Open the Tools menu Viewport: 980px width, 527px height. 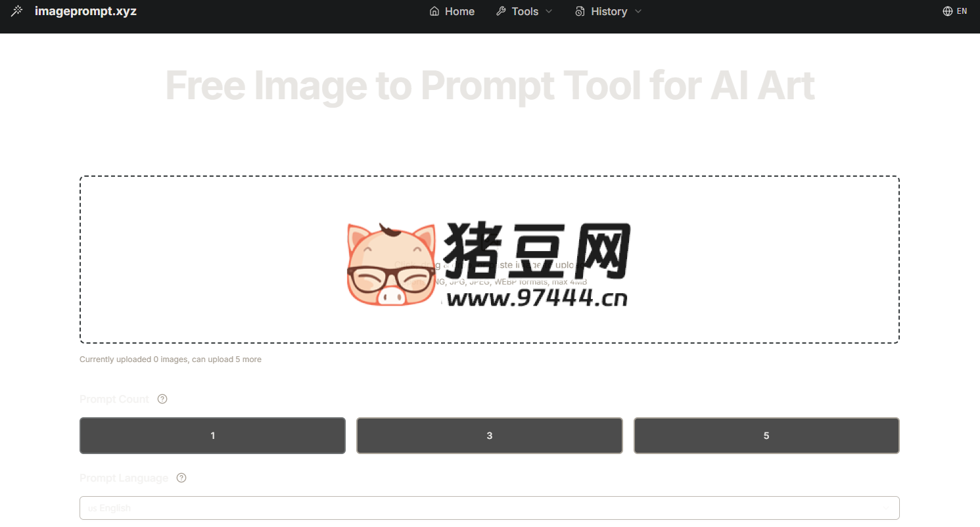[525, 11]
